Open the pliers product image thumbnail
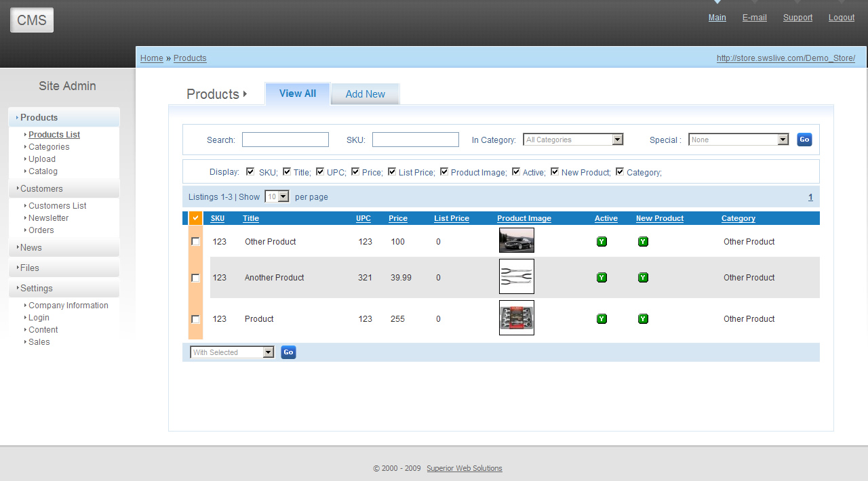 click(517, 276)
